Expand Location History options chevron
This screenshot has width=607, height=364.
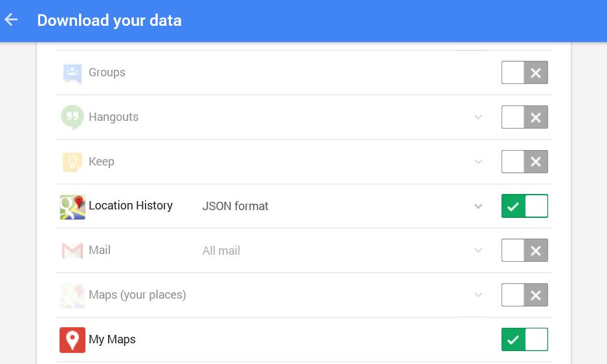tap(478, 206)
